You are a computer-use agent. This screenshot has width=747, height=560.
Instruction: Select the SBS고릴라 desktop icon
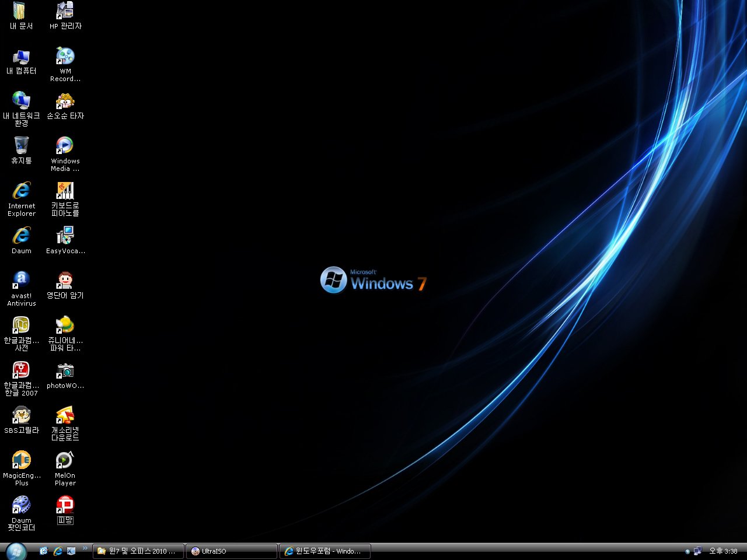21,421
